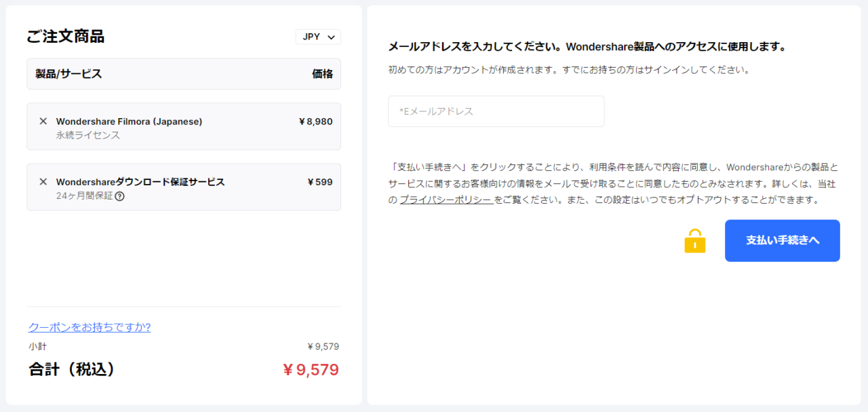Focus the Eメールアドレス input field
Image resolution: width=868 pixels, height=412 pixels.
(x=496, y=111)
